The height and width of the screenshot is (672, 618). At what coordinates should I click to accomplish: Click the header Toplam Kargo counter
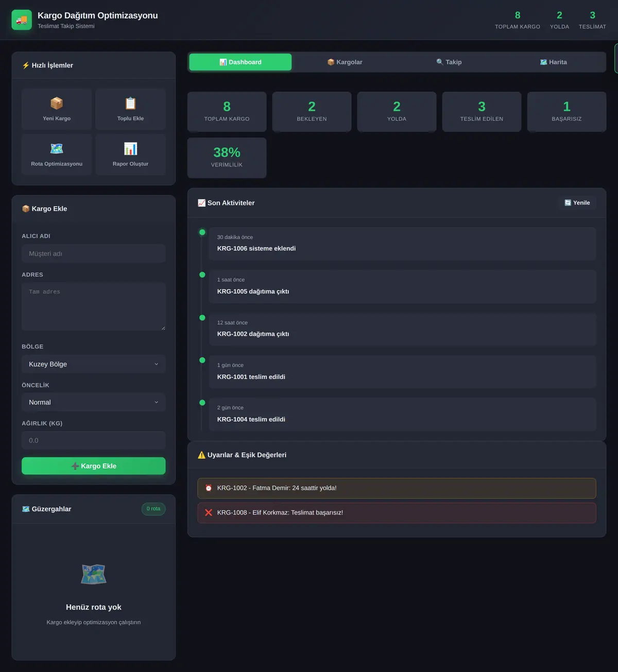point(518,20)
